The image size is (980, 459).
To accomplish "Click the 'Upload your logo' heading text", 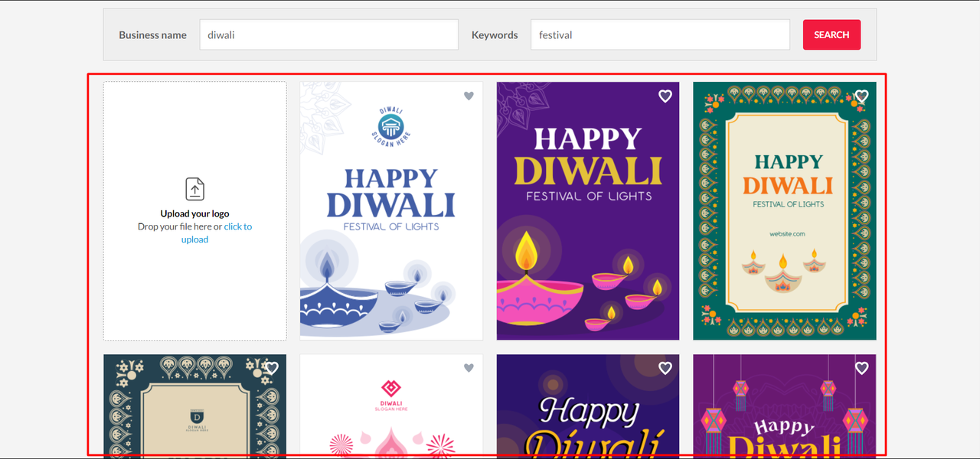I will (x=195, y=213).
